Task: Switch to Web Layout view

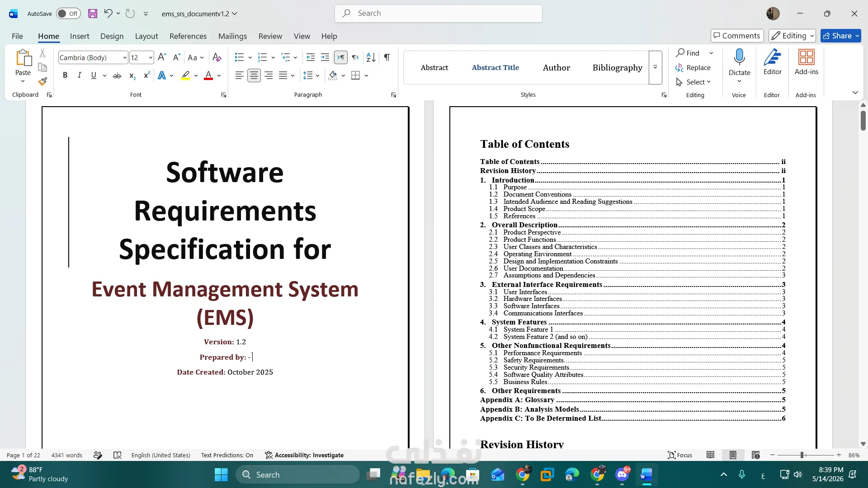Action: coord(755,455)
